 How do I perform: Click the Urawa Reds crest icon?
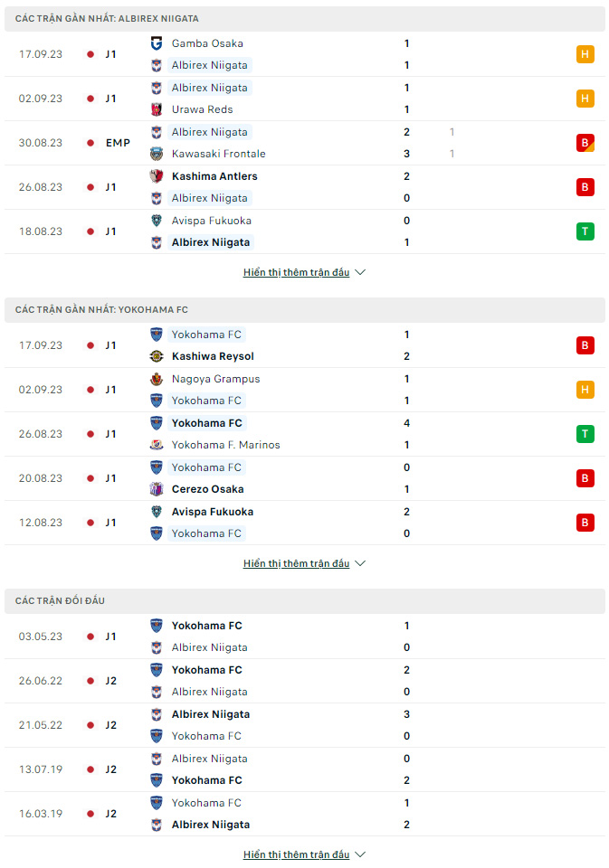click(x=157, y=109)
